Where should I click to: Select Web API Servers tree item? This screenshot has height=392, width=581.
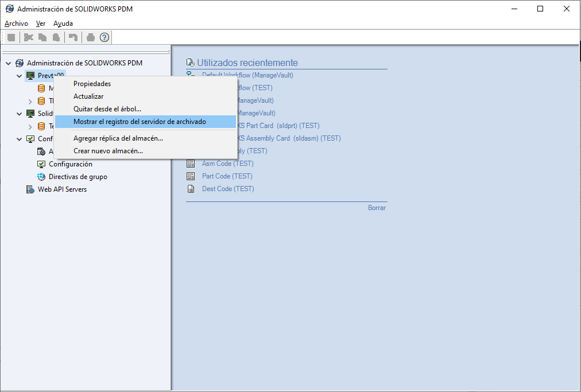coord(62,189)
